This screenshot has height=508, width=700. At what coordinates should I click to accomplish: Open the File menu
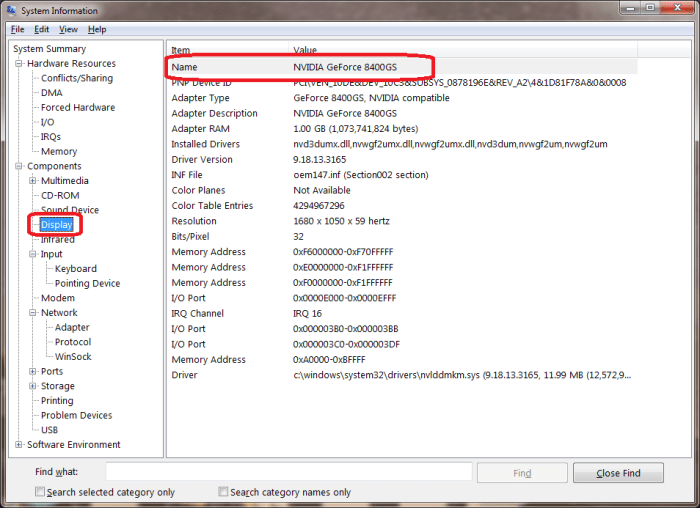click(x=17, y=29)
